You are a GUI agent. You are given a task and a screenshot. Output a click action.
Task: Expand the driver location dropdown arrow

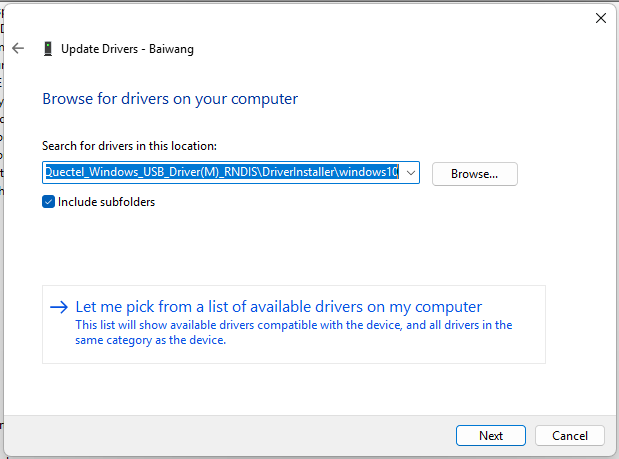411,173
